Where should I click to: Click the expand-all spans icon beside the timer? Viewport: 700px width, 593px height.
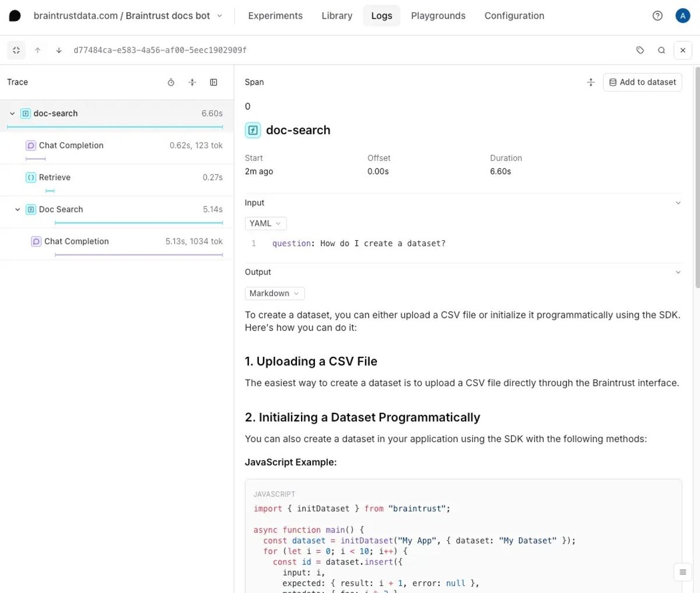pyautogui.click(x=192, y=82)
